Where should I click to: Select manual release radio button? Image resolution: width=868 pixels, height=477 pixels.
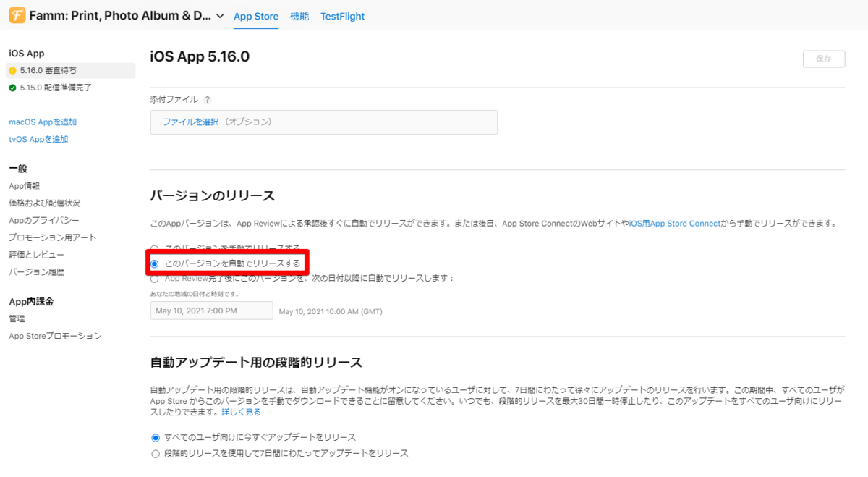(x=155, y=248)
